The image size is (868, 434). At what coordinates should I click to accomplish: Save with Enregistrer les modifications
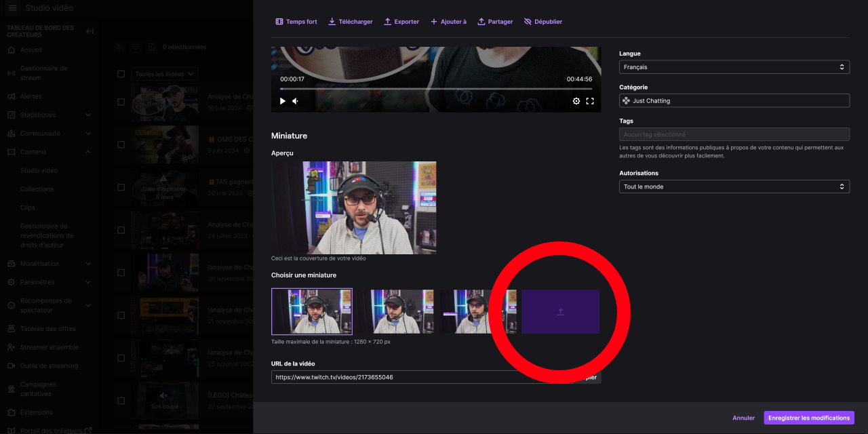(808, 418)
